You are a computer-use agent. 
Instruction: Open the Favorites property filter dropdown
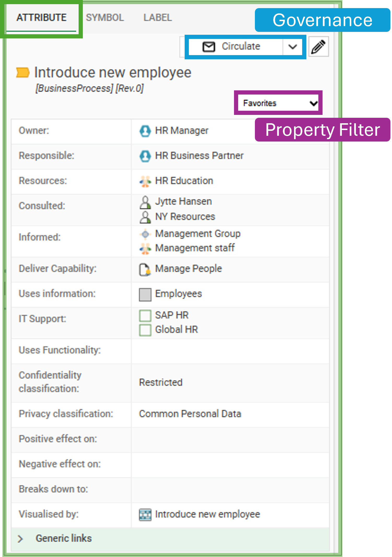[x=278, y=103]
